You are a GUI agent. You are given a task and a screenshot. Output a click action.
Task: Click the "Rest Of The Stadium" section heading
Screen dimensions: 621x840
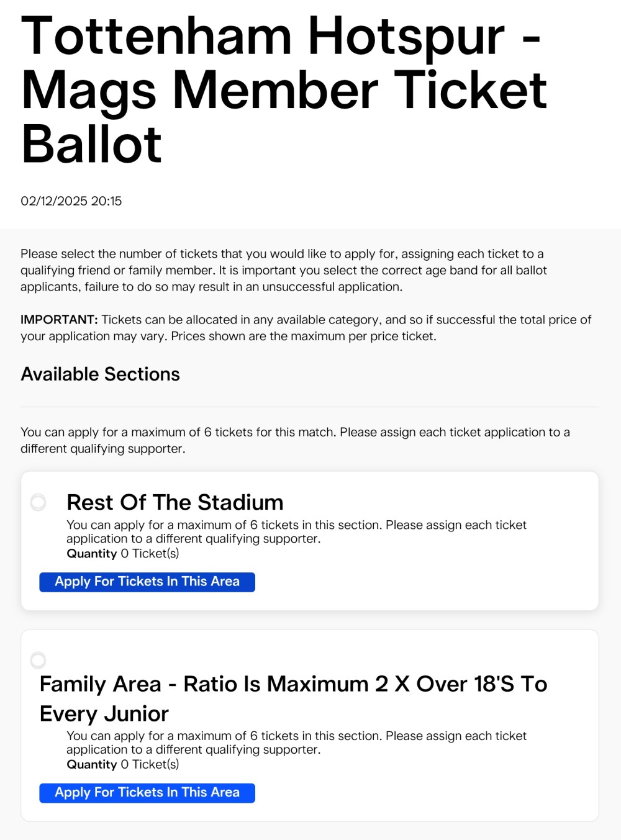tap(175, 502)
